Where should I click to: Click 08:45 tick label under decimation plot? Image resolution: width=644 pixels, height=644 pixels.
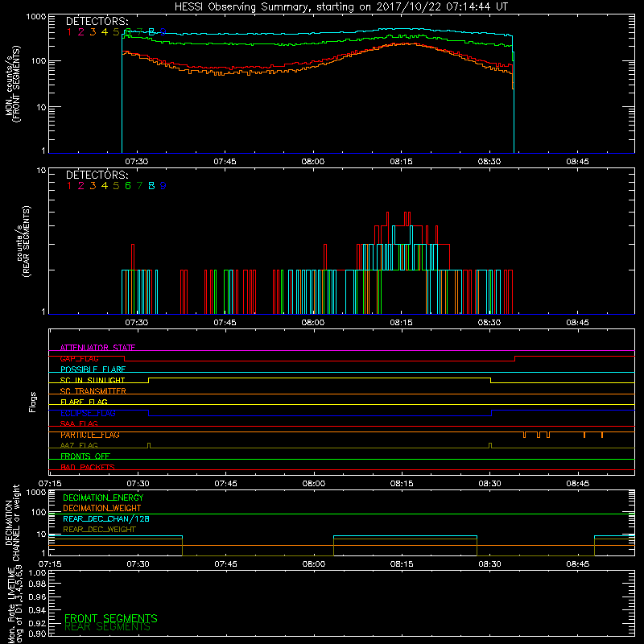[x=577, y=564]
